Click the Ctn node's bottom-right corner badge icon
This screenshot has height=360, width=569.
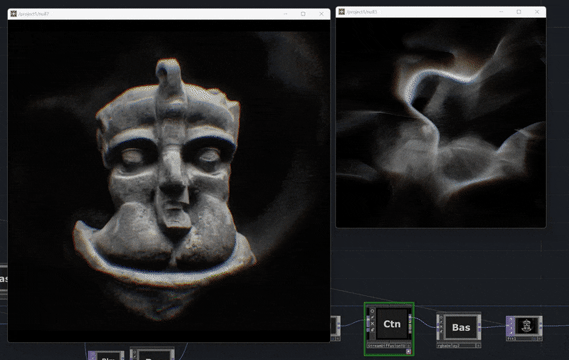pos(409,351)
